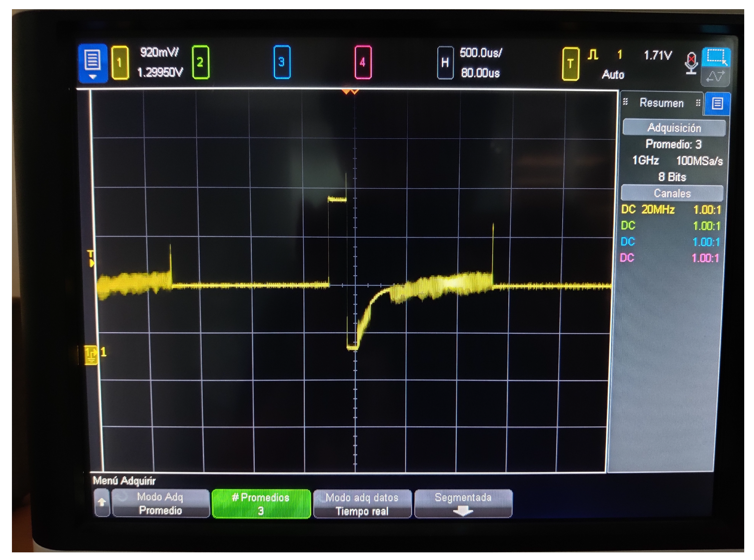Open sidebar list icon next to Resumen

tap(717, 103)
